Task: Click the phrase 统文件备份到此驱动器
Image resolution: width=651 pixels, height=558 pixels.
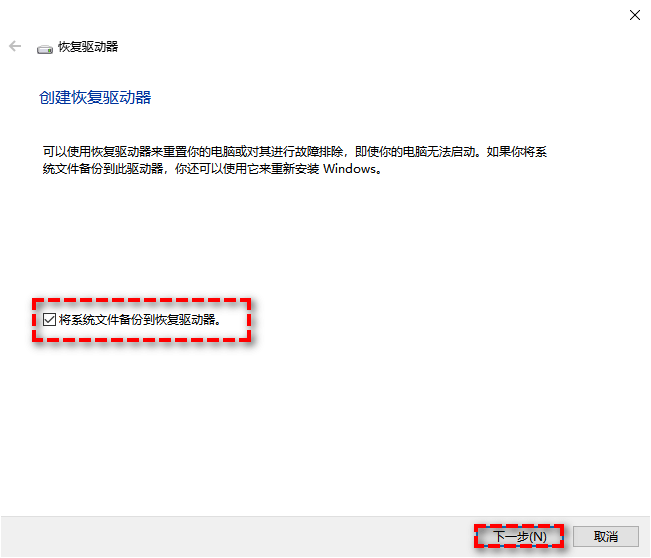Action: 103,169
